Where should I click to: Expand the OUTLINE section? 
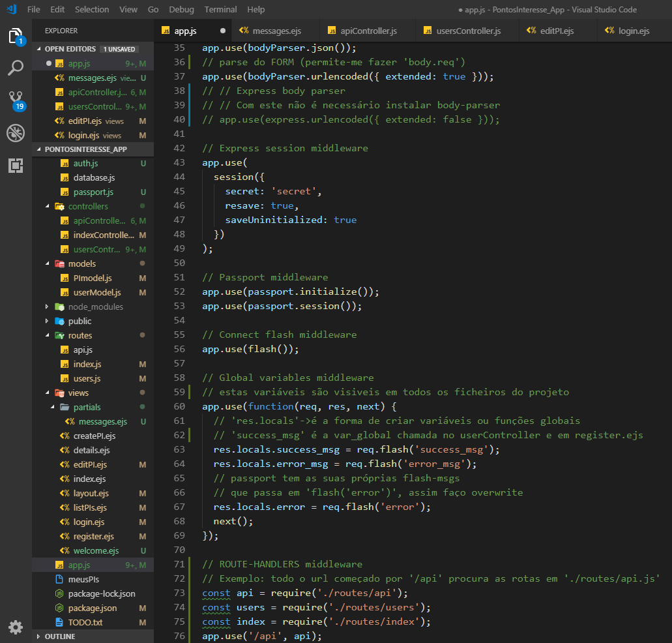click(x=59, y=636)
